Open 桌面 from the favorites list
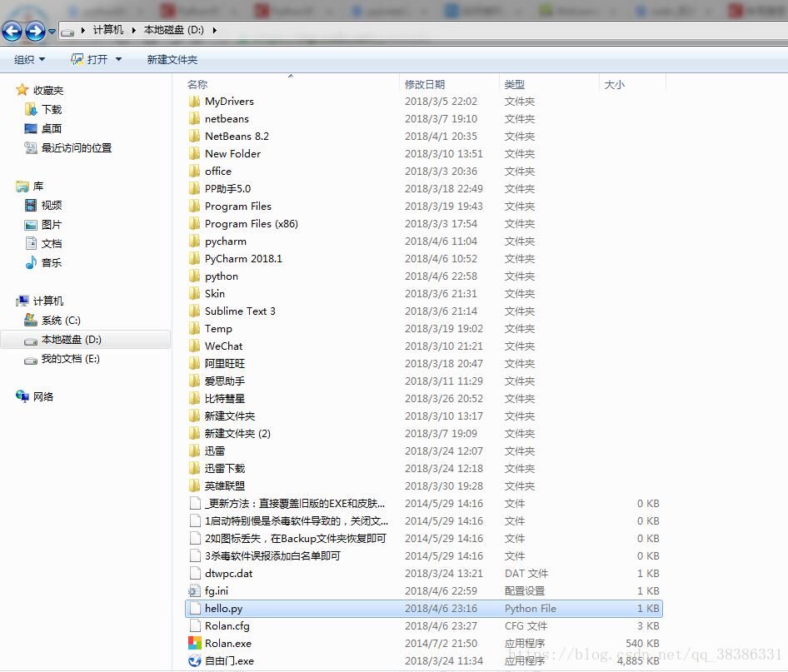 click(x=50, y=128)
